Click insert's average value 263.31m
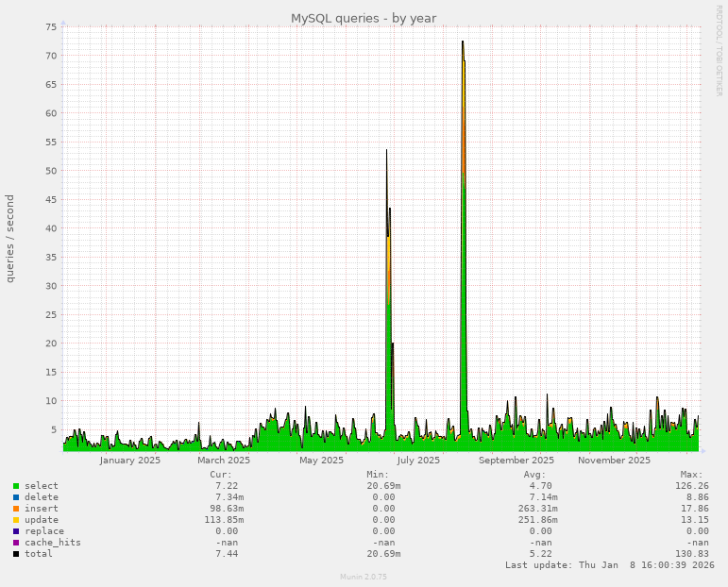 [537, 509]
